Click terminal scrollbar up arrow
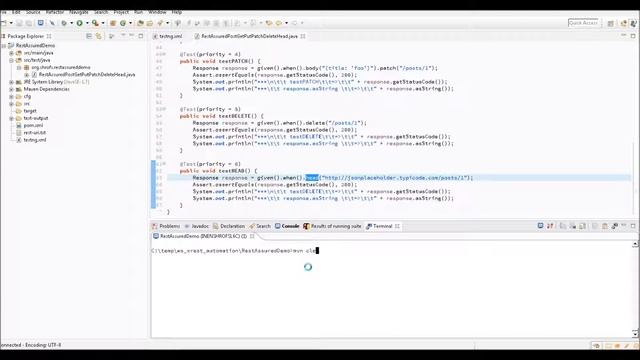The image size is (640, 360). (635, 244)
